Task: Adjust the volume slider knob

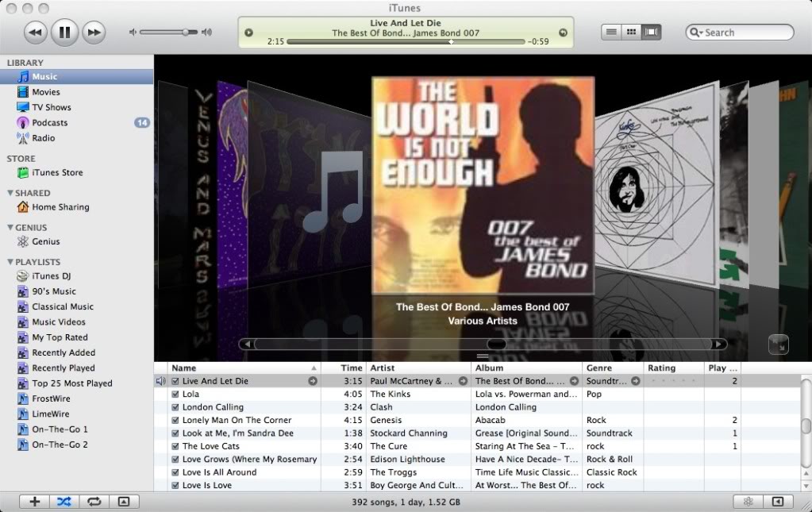Action: [x=186, y=32]
